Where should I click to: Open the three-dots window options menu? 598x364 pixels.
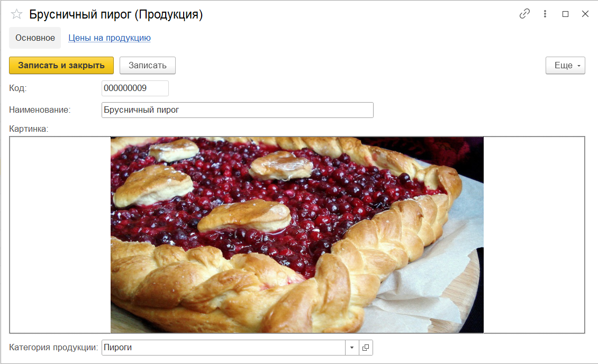(x=545, y=14)
